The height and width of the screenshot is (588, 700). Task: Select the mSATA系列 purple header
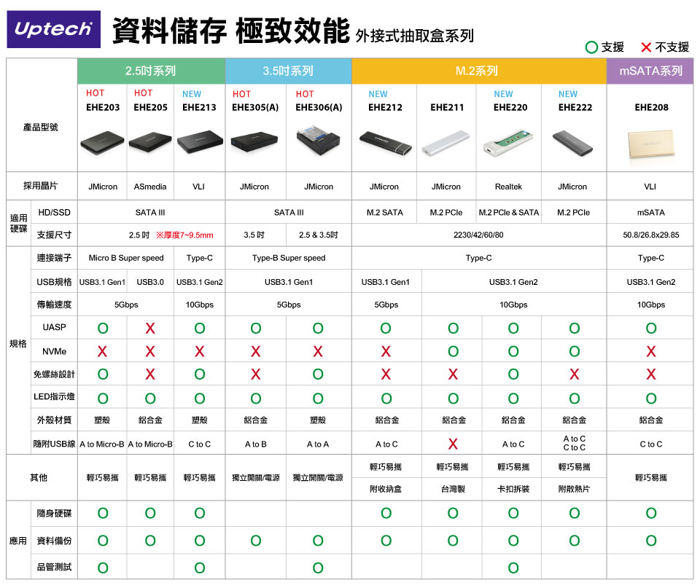point(650,71)
